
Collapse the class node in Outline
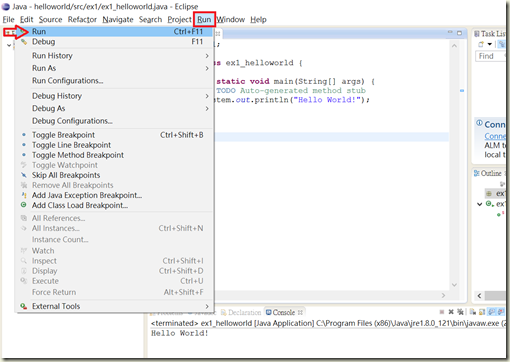pos(479,204)
